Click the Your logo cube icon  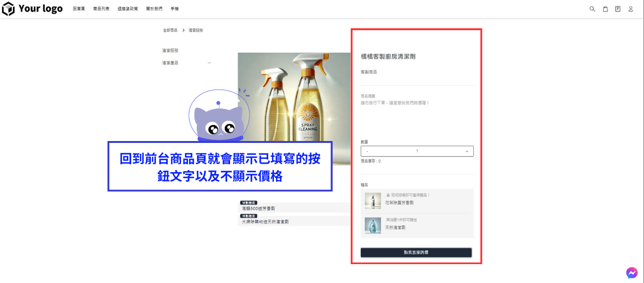coord(8,9)
